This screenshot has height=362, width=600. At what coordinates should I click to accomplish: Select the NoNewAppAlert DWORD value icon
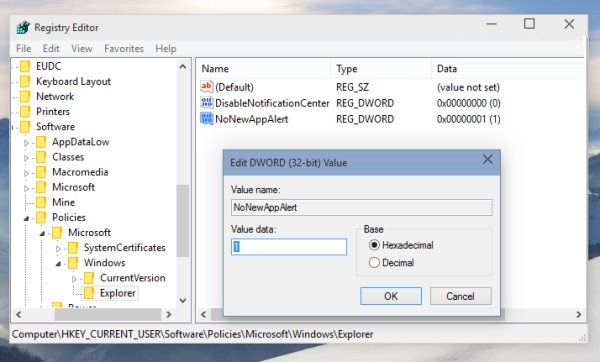coord(207,119)
